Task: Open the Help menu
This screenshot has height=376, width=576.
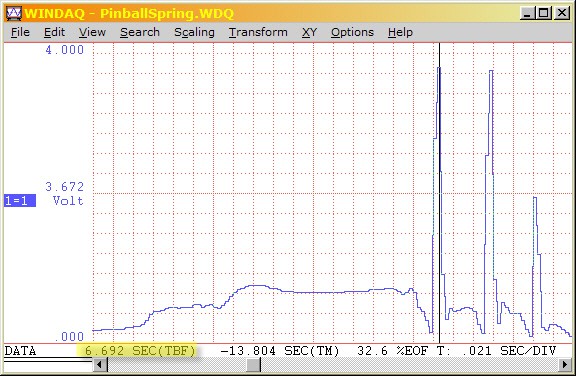Action: coord(400,32)
